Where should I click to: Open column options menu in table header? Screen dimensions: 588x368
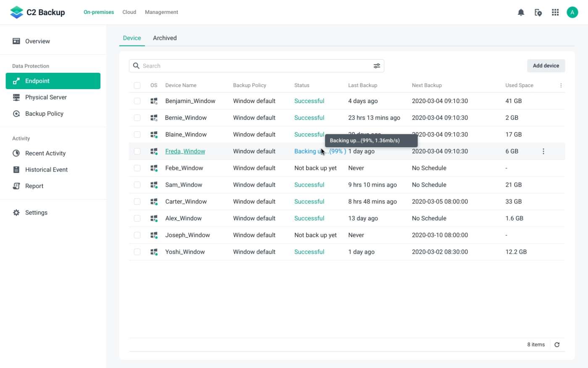pyautogui.click(x=561, y=85)
